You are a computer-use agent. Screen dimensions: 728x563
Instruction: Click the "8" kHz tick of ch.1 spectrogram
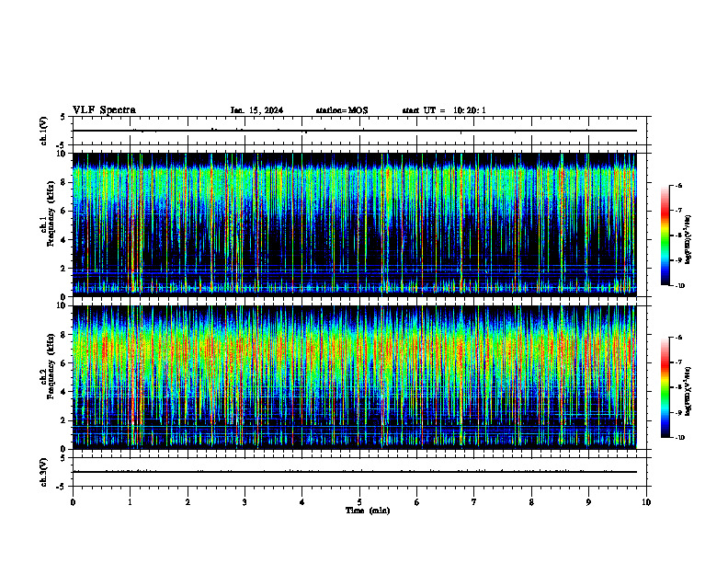pyautogui.click(x=64, y=182)
